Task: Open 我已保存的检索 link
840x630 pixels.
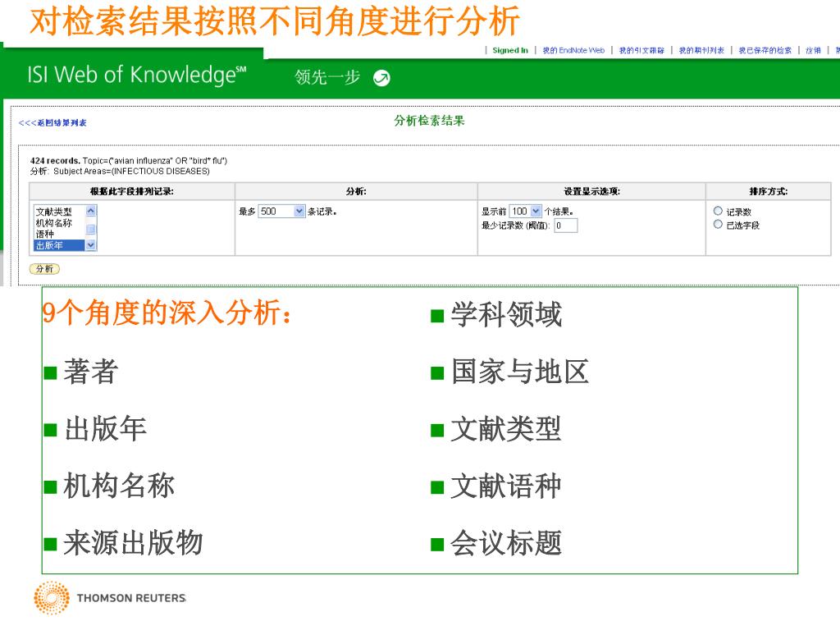Action: [x=765, y=50]
